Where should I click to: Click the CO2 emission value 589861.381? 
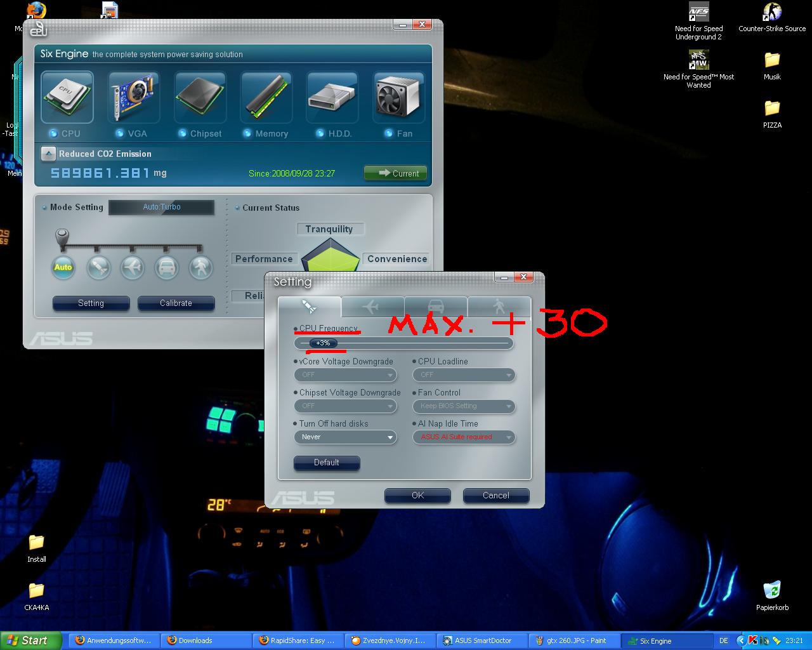pos(100,173)
